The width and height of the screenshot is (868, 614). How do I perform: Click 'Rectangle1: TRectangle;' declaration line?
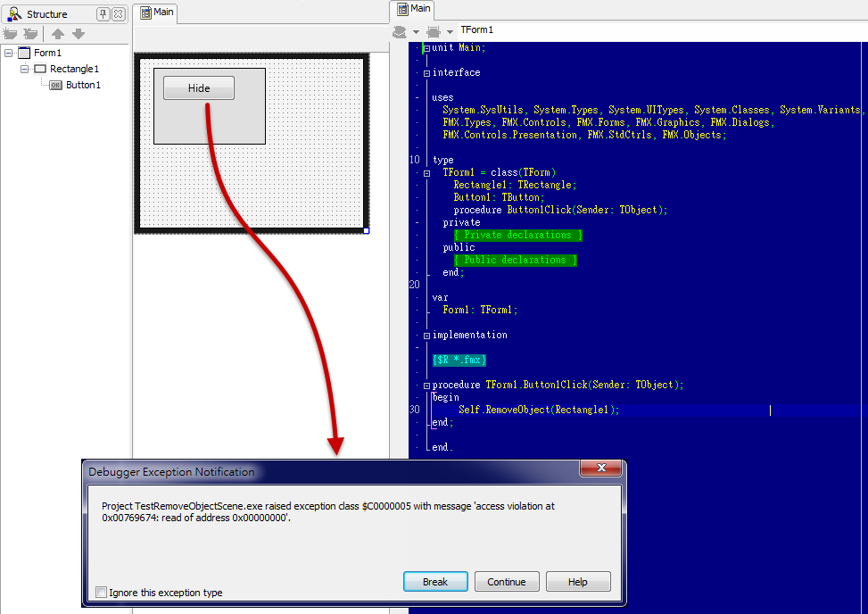(515, 185)
